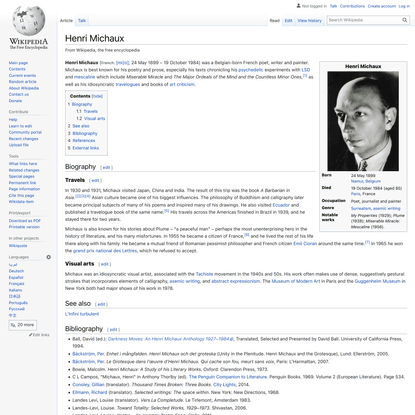Select the Read tab
This screenshot has width=415, height=415.
point(275,20)
